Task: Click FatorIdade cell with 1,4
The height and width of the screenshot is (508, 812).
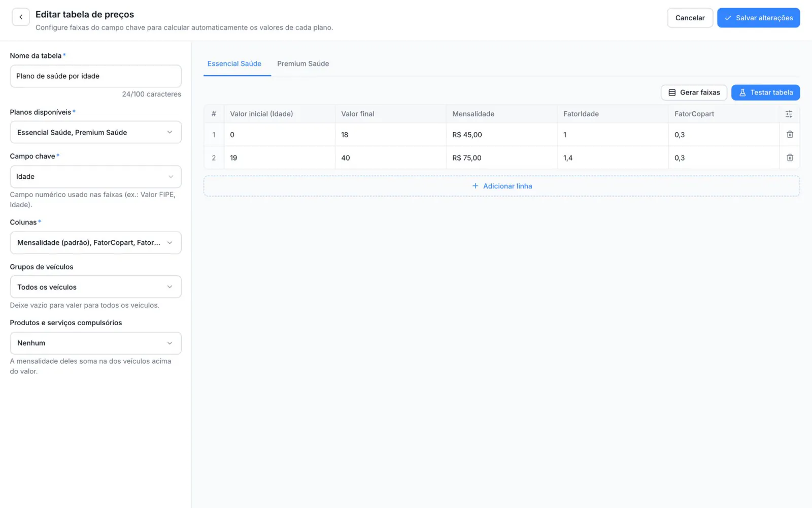Action: [613, 157]
